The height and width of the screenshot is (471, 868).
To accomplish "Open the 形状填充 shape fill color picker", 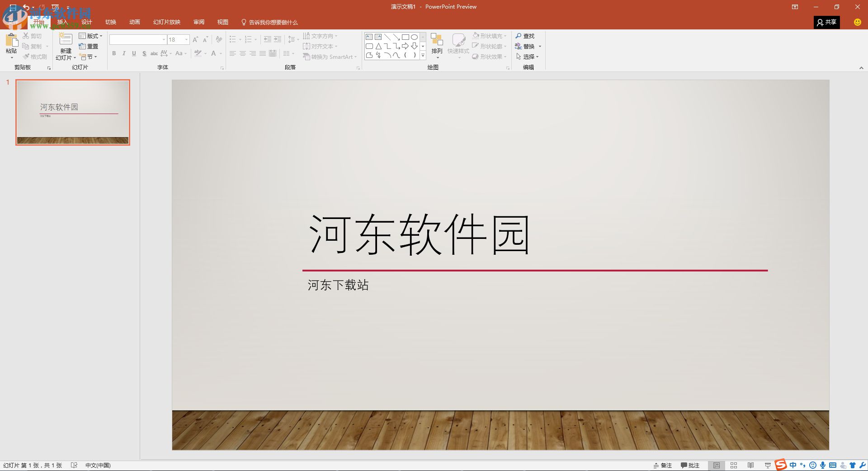I will 489,36.
